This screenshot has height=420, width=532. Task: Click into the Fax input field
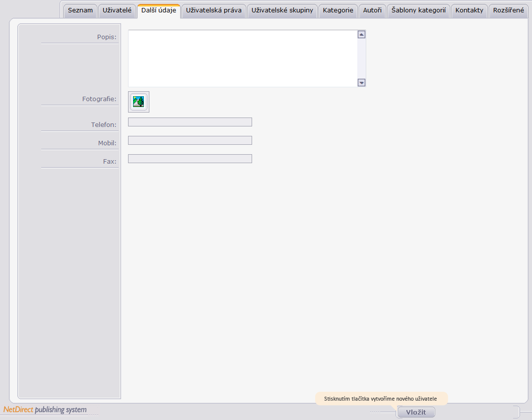[x=190, y=159]
